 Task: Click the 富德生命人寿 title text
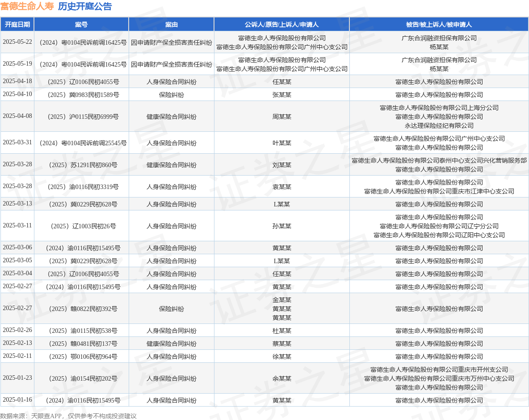[x=27, y=6]
